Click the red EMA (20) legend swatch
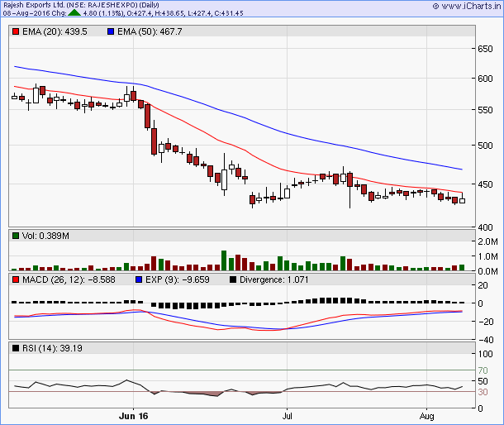This screenshot has height=425, width=504. [16, 31]
